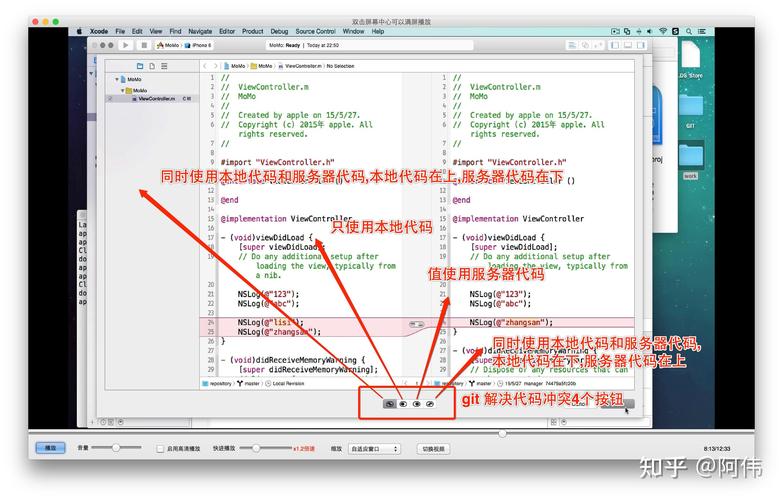Click the volume icon in the menu bar
The image size is (783, 500).
[x=650, y=31]
